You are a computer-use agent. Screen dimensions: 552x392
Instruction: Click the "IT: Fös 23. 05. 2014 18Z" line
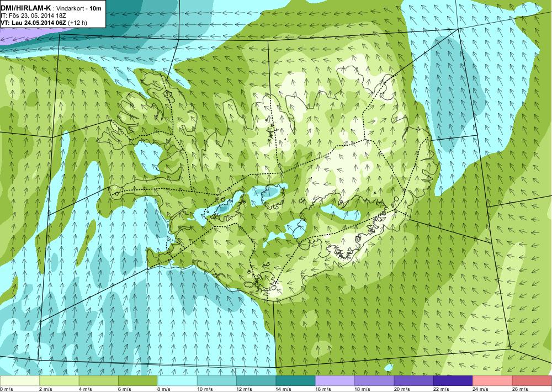[33, 15]
